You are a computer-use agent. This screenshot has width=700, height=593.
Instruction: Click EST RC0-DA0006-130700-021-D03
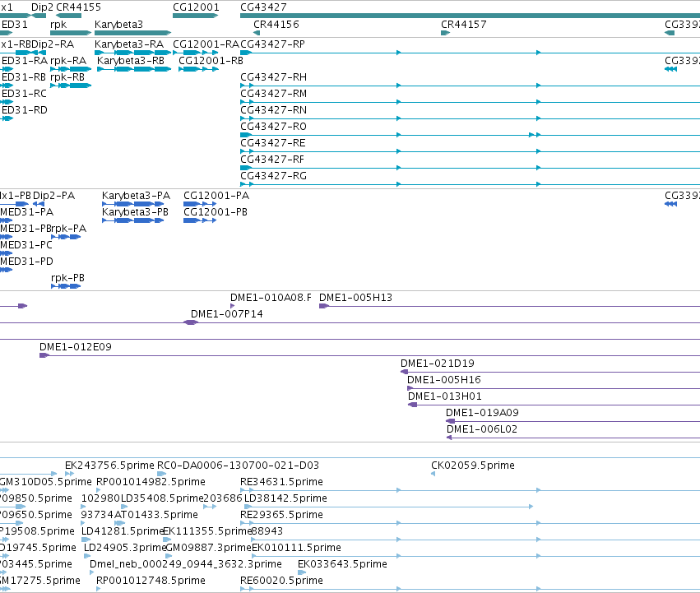161,474
